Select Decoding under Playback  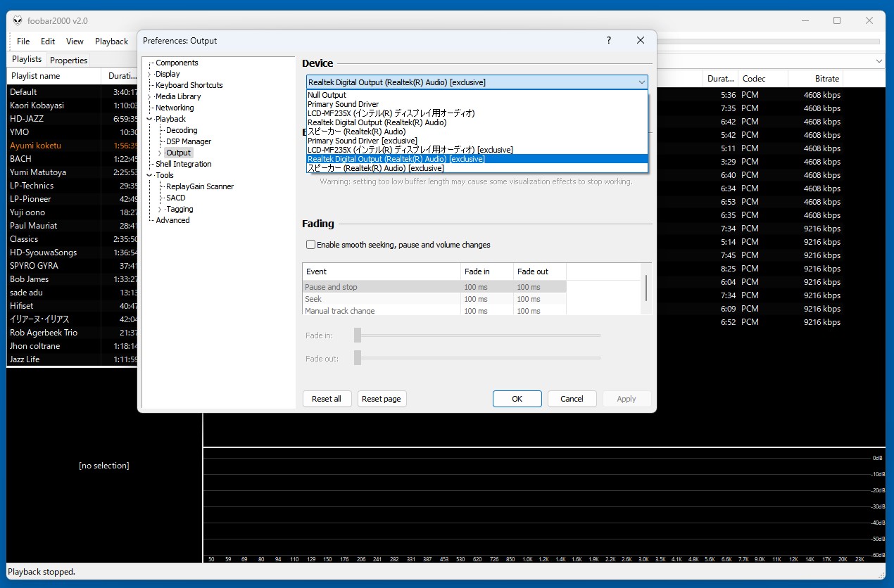[182, 130]
